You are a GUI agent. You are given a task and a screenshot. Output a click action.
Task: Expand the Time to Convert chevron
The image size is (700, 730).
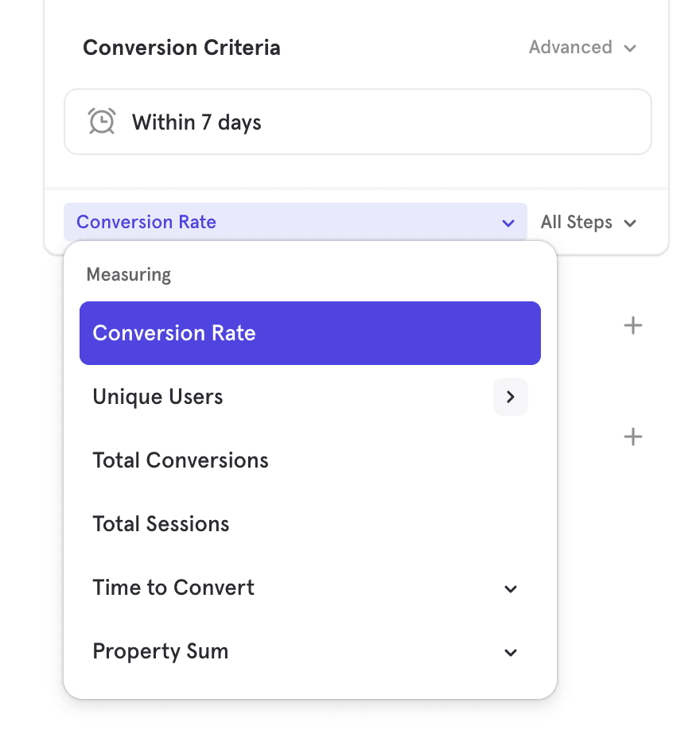(511, 588)
